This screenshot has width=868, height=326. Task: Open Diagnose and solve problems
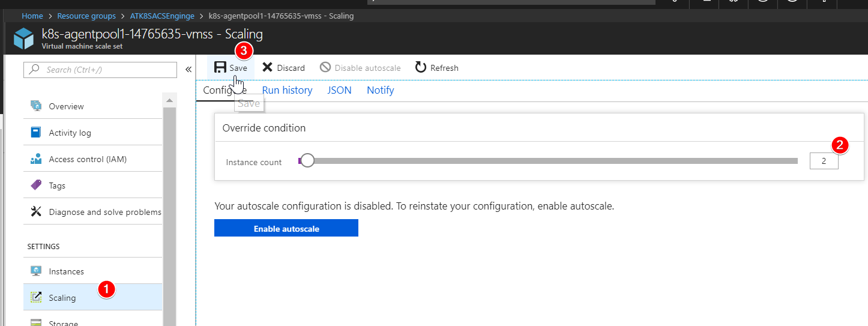point(92,212)
